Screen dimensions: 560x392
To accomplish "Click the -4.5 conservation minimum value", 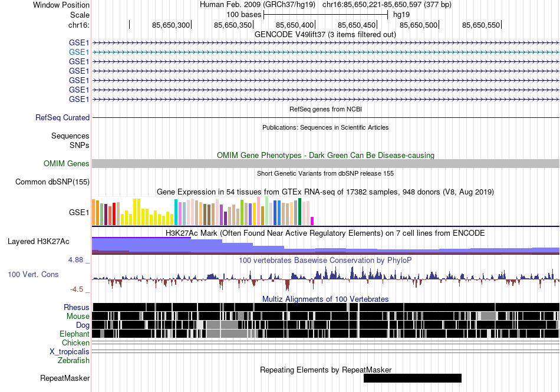I will coord(77,289).
